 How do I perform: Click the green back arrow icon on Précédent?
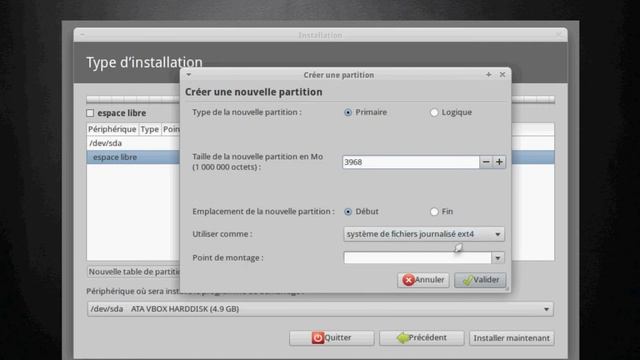pyautogui.click(x=403, y=338)
